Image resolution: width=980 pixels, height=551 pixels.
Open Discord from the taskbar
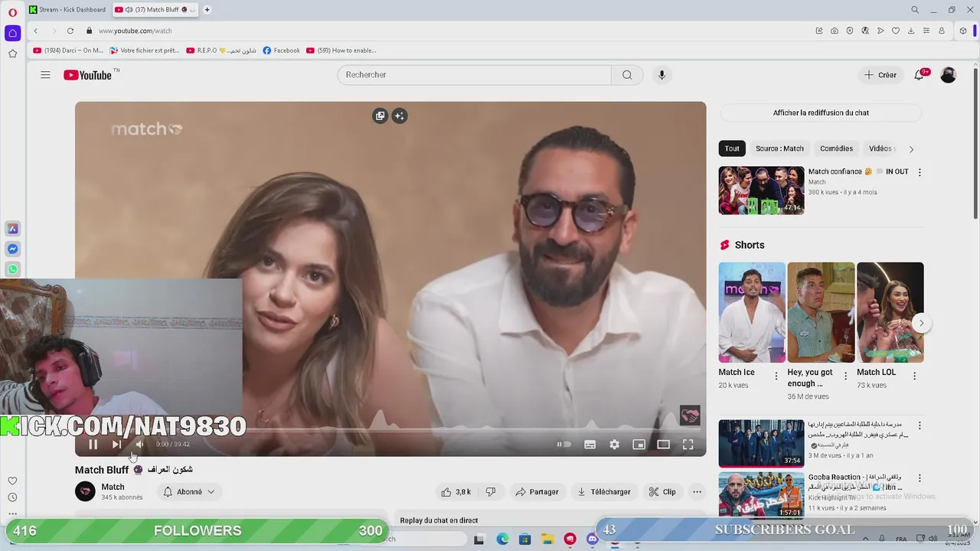point(592,540)
